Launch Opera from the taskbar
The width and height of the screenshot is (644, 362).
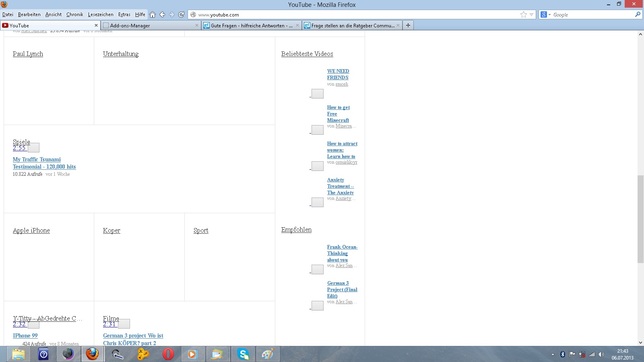(168, 354)
